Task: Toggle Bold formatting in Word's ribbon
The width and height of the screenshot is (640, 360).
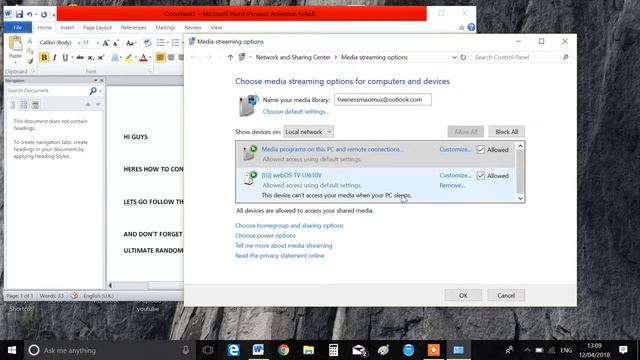Action: [44, 58]
